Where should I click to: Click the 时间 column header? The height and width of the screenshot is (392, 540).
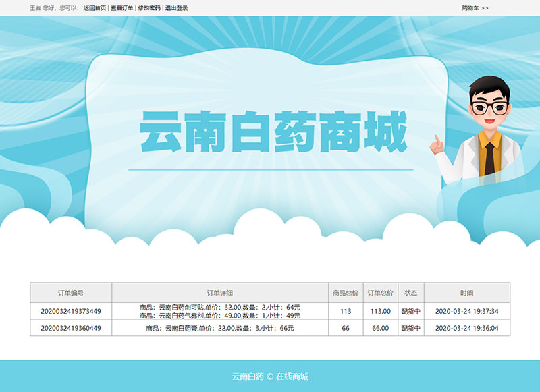point(466,293)
